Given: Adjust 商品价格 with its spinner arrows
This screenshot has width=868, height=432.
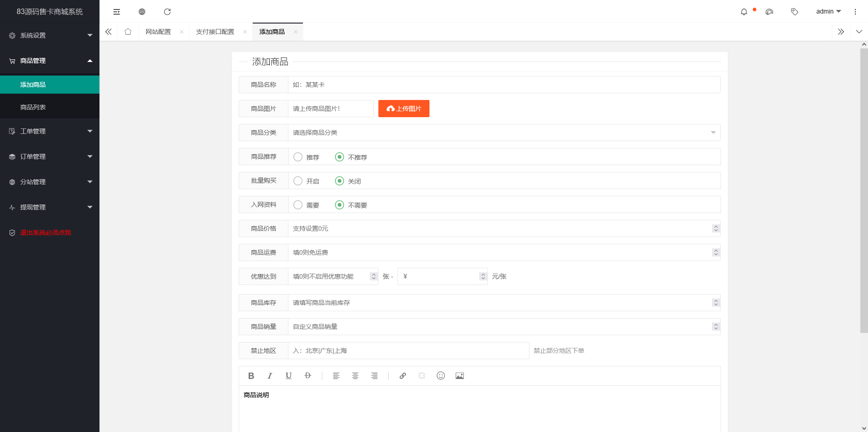Looking at the screenshot, I should pyautogui.click(x=716, y=228).
